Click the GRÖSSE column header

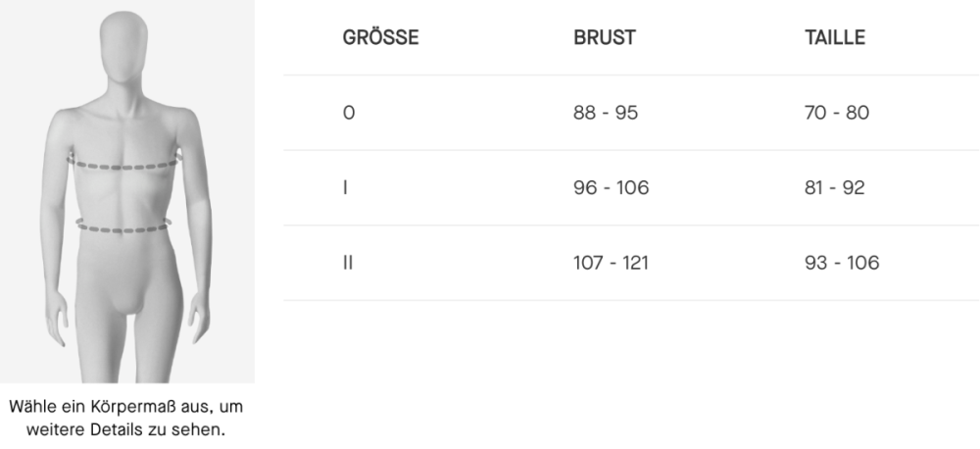tap(381, 38)
